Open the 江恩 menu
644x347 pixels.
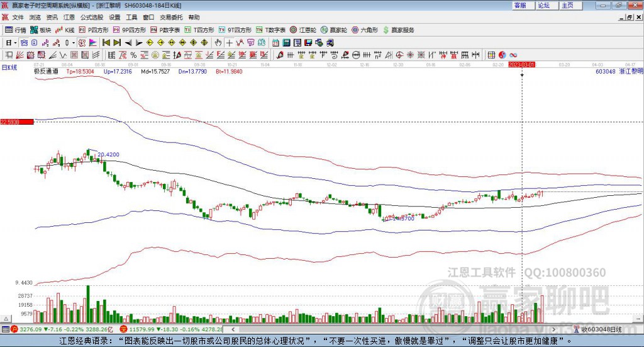coord(69,18)
